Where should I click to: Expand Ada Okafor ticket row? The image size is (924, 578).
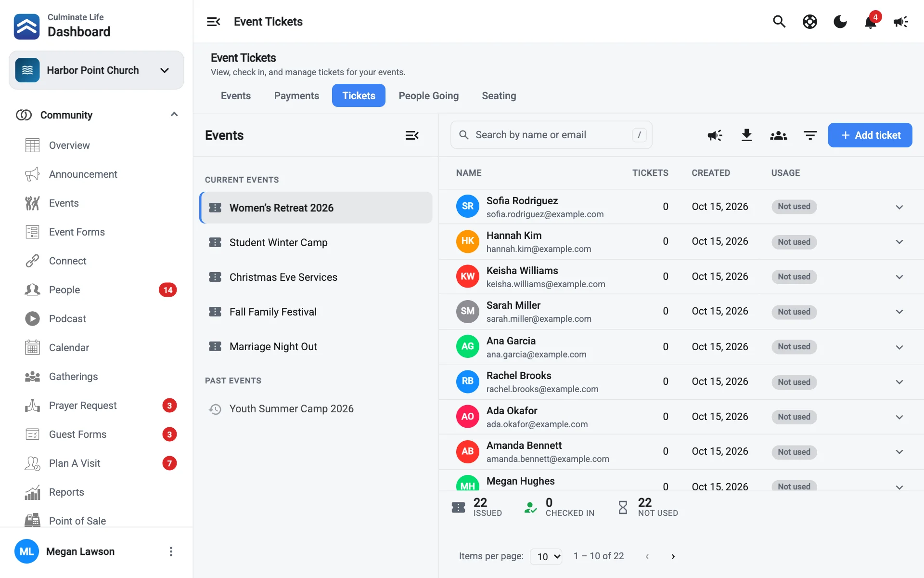899,417
